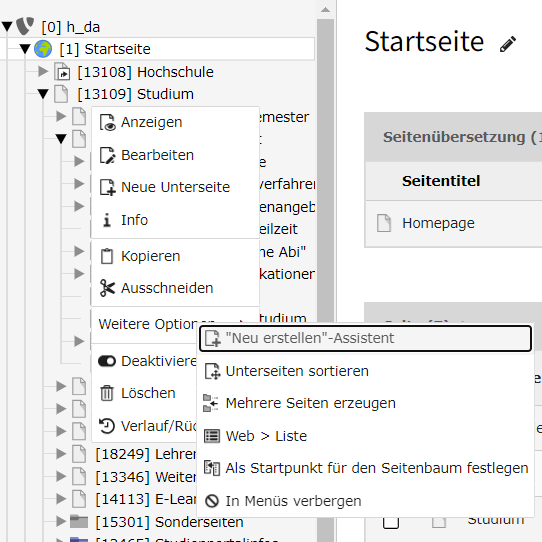Viewport: 542px width, 542px height.
Task: Click the Kopieren clipboard icon
Action: [107, 256]
